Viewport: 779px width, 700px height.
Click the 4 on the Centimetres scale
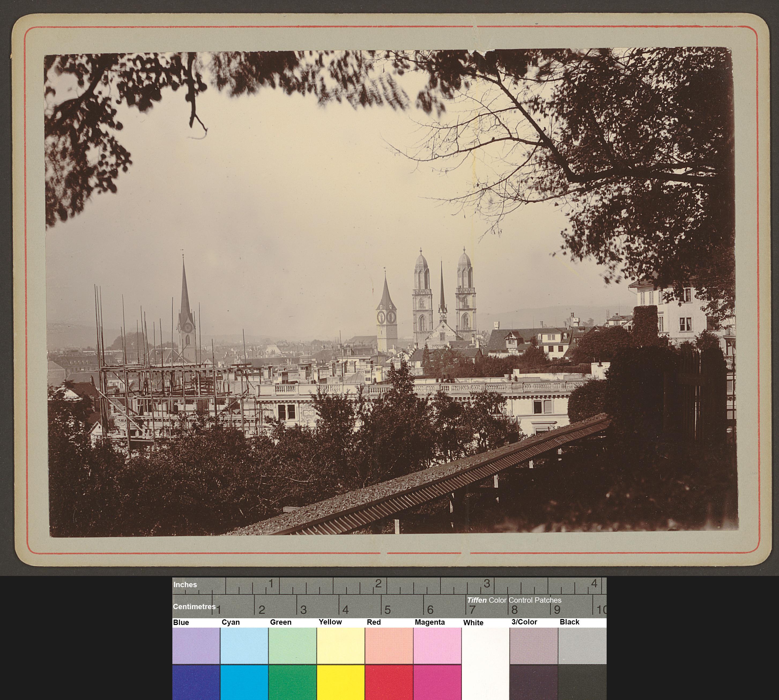346,610
